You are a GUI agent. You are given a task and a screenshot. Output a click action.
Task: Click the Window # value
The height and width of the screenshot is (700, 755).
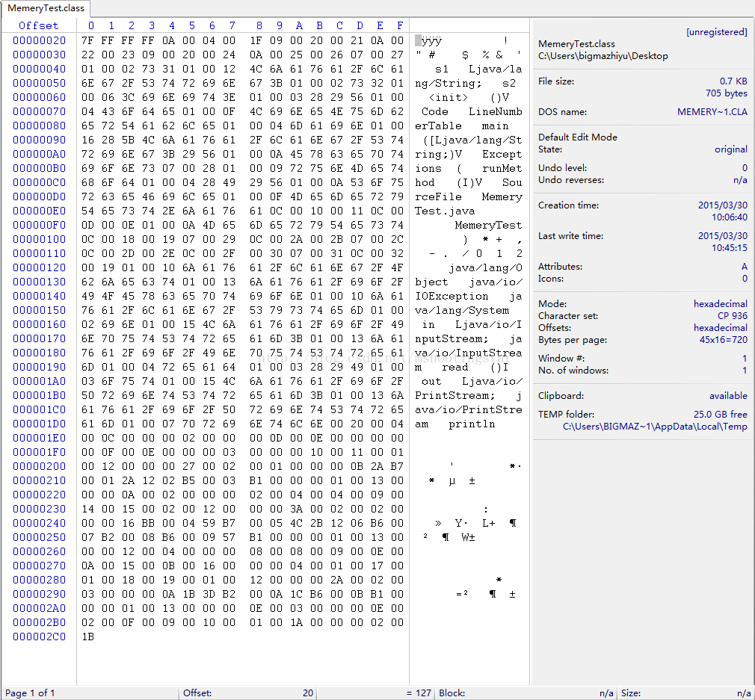[x=745, y=359]
